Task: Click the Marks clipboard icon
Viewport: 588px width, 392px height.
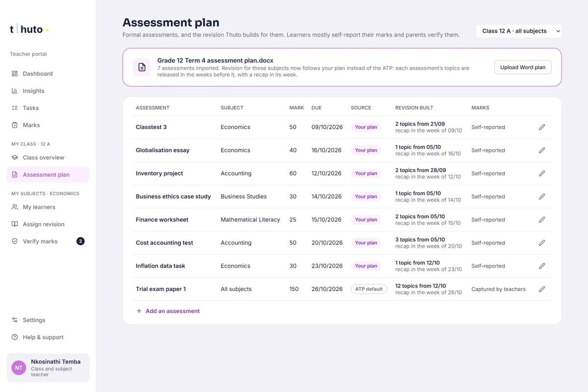Action: (15, 125)
